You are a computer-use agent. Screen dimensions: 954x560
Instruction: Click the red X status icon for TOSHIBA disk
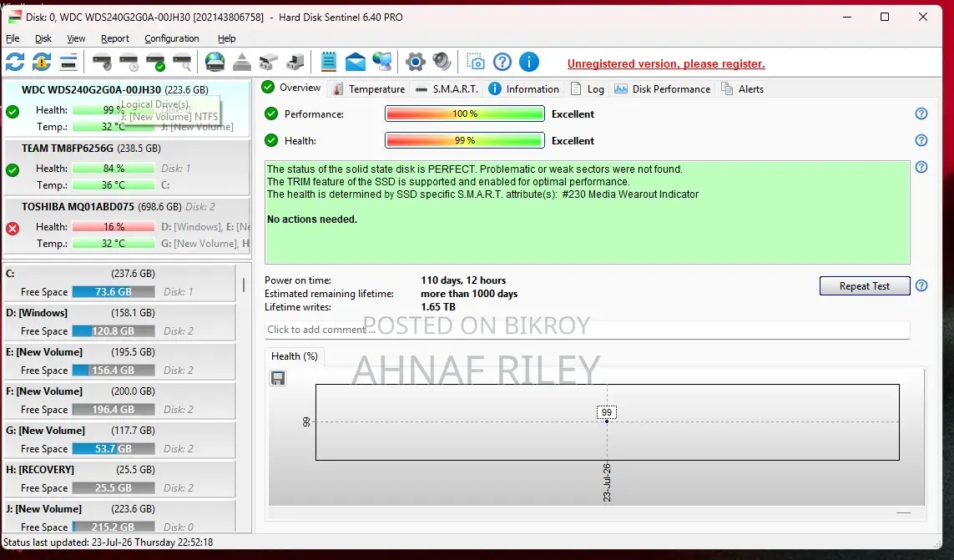[13, 229]
